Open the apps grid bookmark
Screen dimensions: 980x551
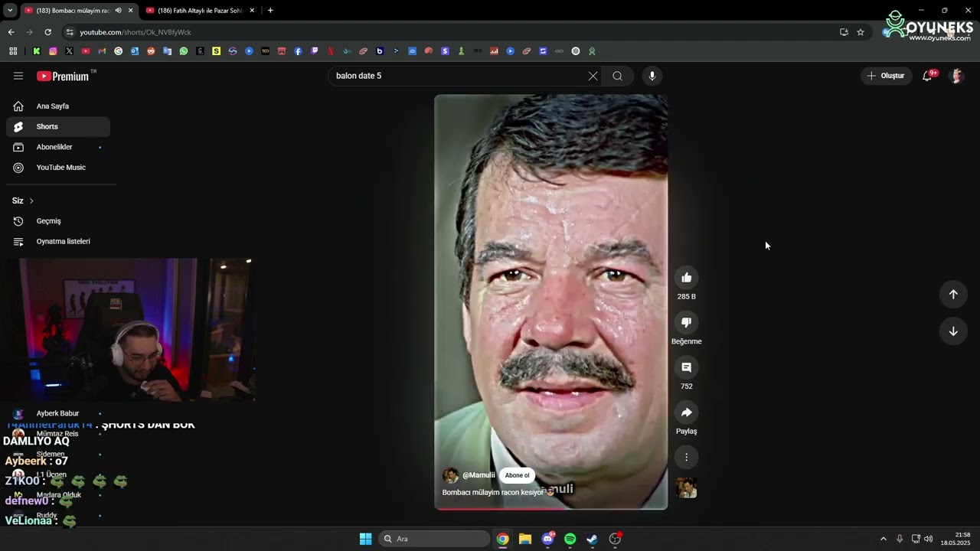point(13,51)
